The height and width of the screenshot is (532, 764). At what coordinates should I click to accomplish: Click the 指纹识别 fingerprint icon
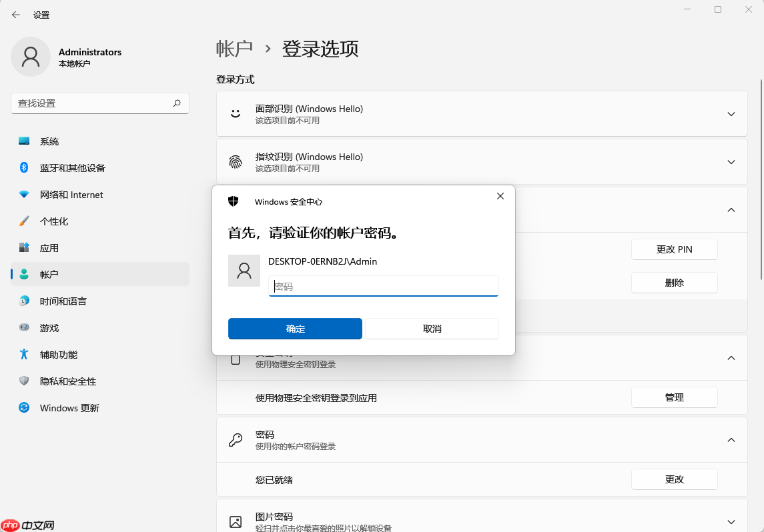coord(235,161)
